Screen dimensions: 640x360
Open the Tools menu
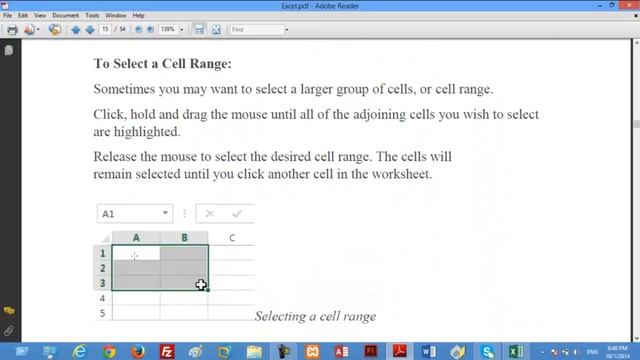point(92,16)
